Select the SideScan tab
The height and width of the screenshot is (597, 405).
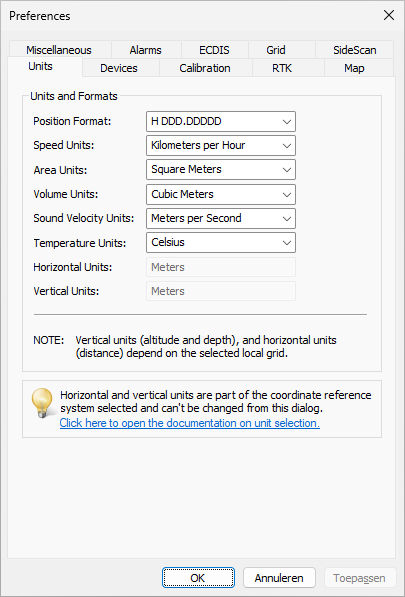click(x=355, y=50)
